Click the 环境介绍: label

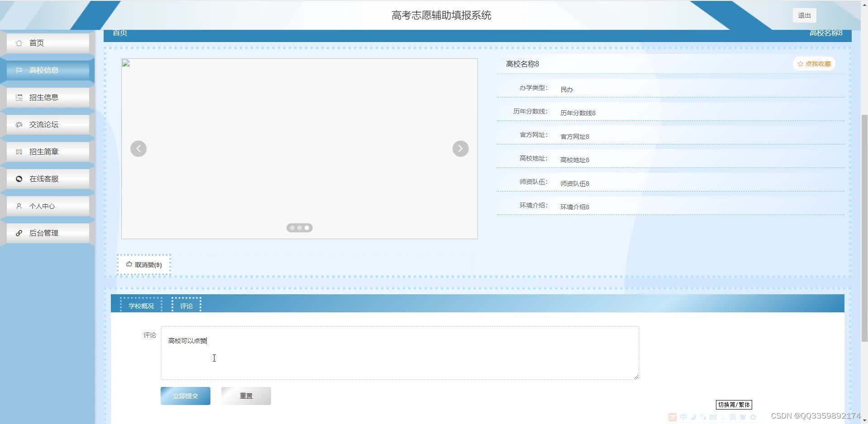(x=534, y=205)
